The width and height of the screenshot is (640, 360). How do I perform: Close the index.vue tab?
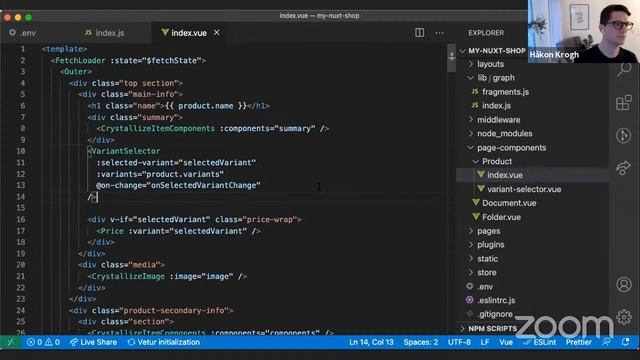point(217,32)
